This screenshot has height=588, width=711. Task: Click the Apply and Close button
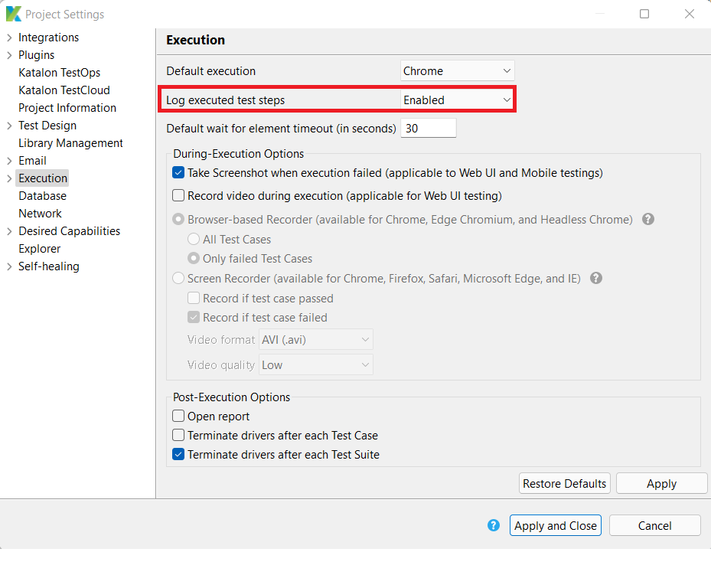pyautogui.click(x=555, y=525)
